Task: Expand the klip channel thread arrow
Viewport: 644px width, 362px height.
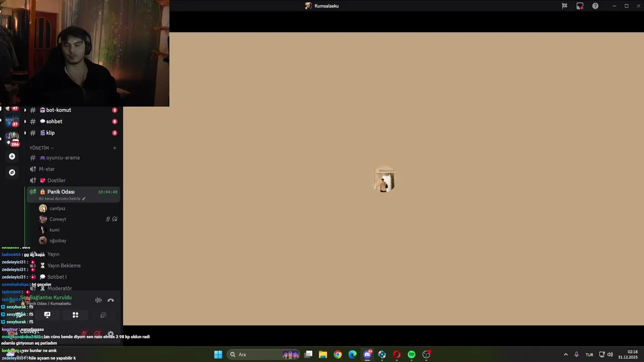Action: tap(25, 133)
